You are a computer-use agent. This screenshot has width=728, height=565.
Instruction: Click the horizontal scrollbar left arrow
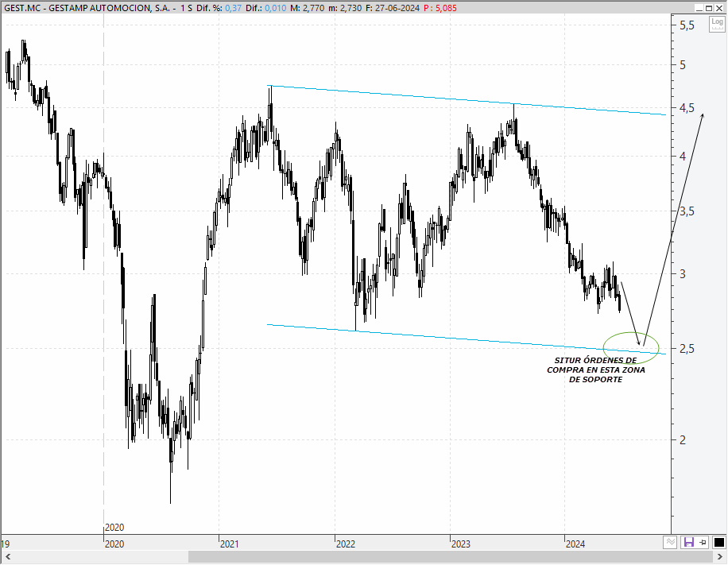click(8, 556)
